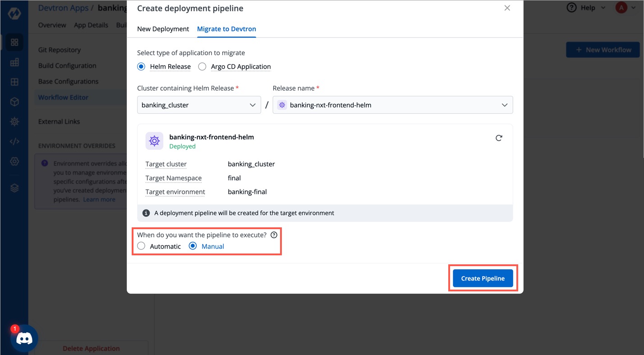Screen dimensions: 644x355
Task: Select the Chart Store cube icon in sidebar
Action: [14, 102]
